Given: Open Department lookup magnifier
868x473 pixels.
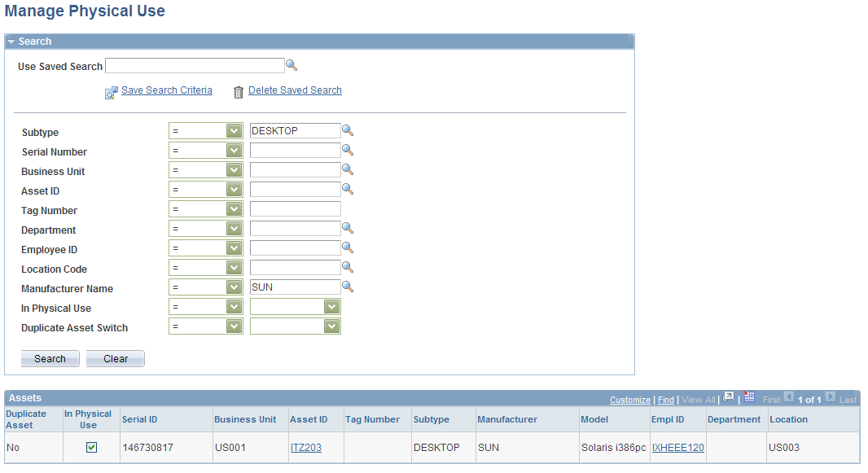Looking at the screenshot, I should [x=348, y=228].
